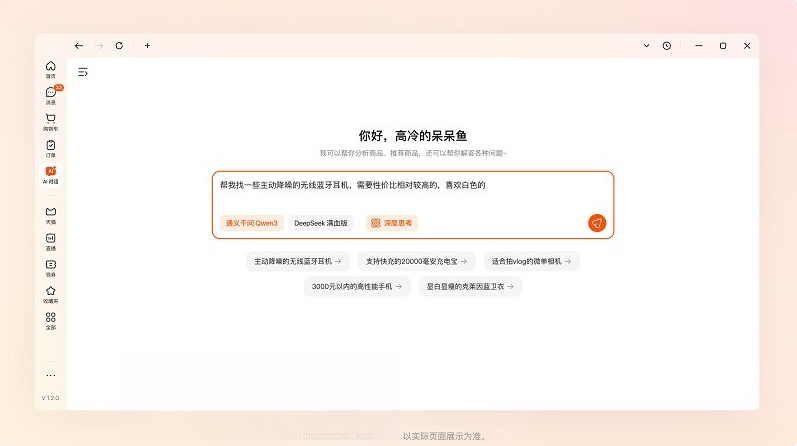Choose suggestion 适合拍vlog的微单相机
This screenshot has width=797, height=446.
531,261
